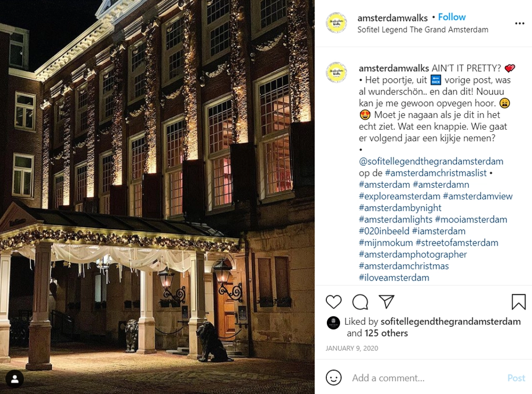Open the #iloveamsterdam hashtag
Image resolution: width=532 pixels, height=394 pixels.
[x=394, y=278]
